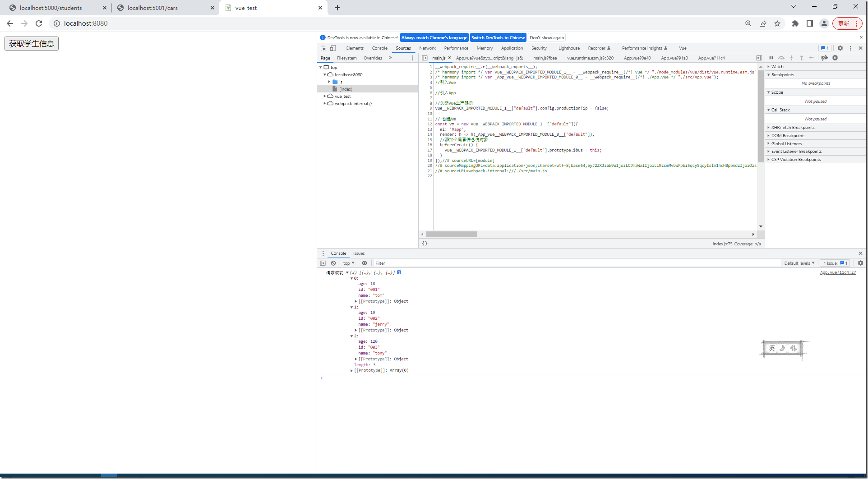Click Always match Chrome's language
Viewport: 868px width, 479px height.
(434, 38)
